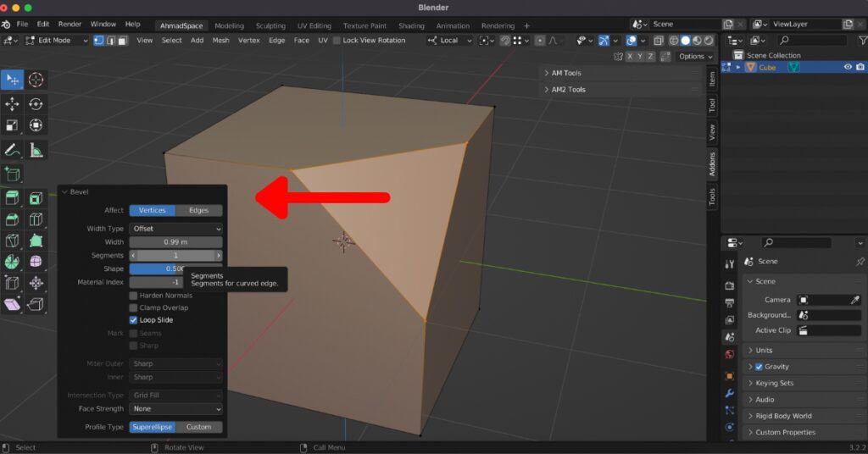868x454 pixels.
Task: Choose the Measure tool
Action: [36, 150]
